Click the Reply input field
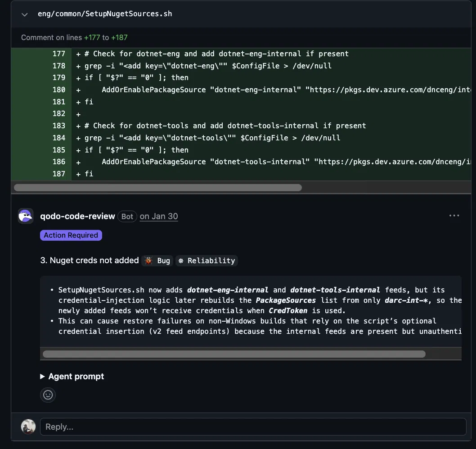Image resolution: width=476 pixels, height=449 pixels. click(x=253, y=427)
